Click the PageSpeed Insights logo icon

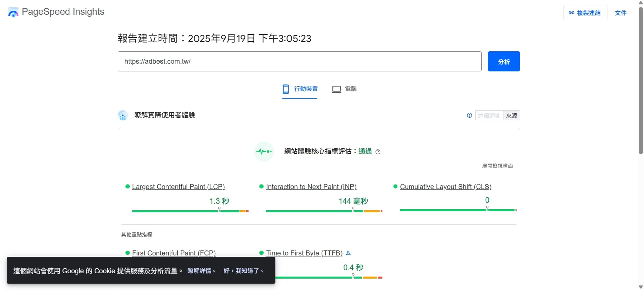[x=13, y=12]
